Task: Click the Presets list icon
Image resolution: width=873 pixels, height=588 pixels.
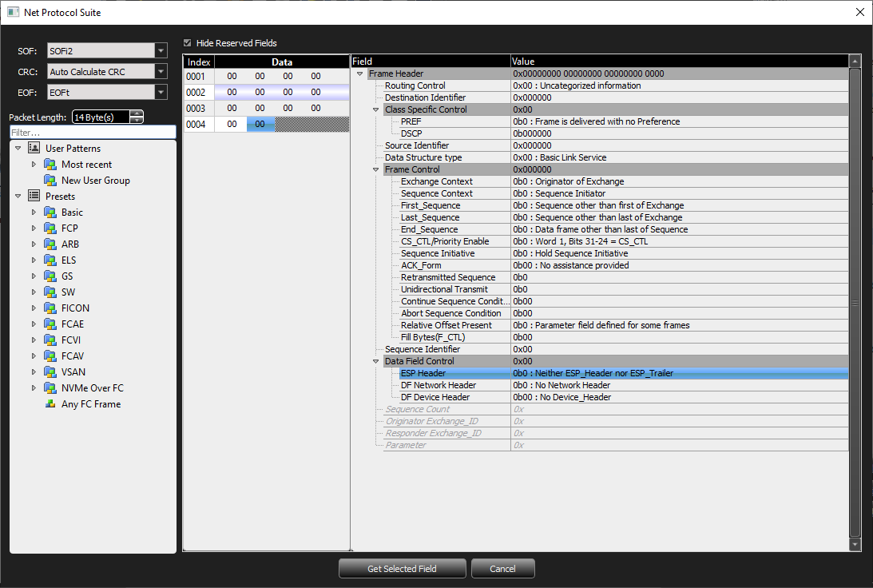Action: click(x=34, y=196)
